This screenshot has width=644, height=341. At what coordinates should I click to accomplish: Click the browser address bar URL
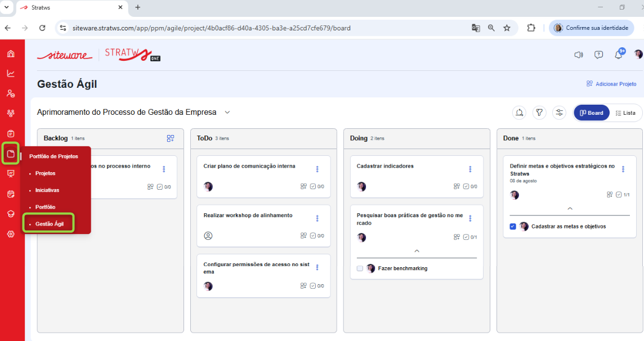pos(211,28)
